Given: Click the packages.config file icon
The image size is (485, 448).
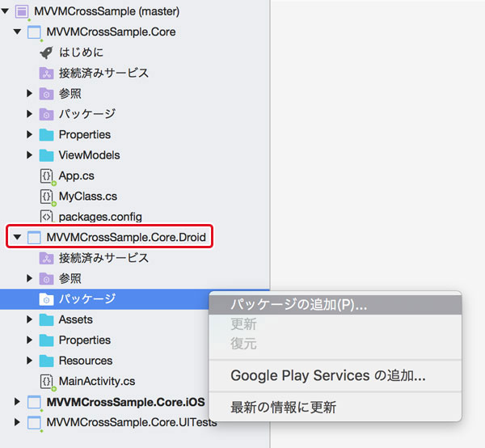Looking at the screenshot, I should tap(47, 216).
